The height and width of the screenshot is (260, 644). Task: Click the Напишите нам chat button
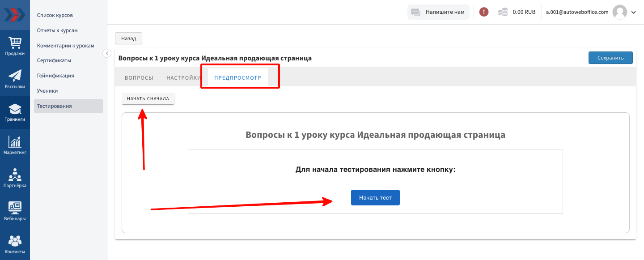pos(438,12)
